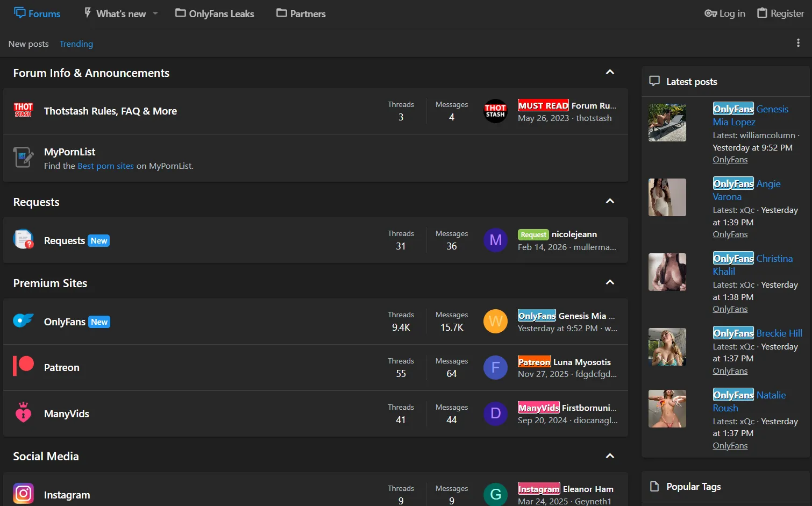The height and width of the screenshot is (506, 812).
Task: Expand the What's new dropdown arrow
Action: [x=155, y=13]
